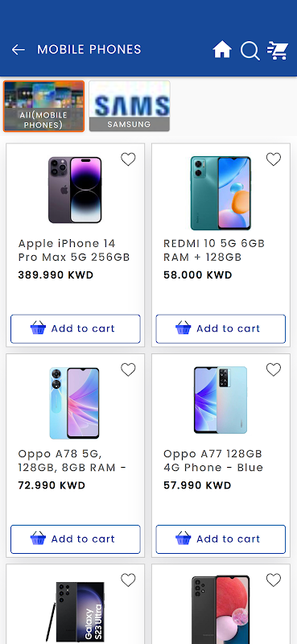Select the Samsung brand filter tab
Screen dimensions: 297x644
tap(130, 106)
